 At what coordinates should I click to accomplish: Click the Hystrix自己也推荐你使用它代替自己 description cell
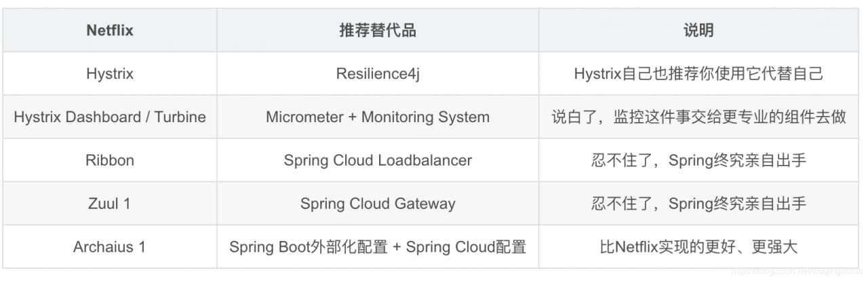click(698, 73)
